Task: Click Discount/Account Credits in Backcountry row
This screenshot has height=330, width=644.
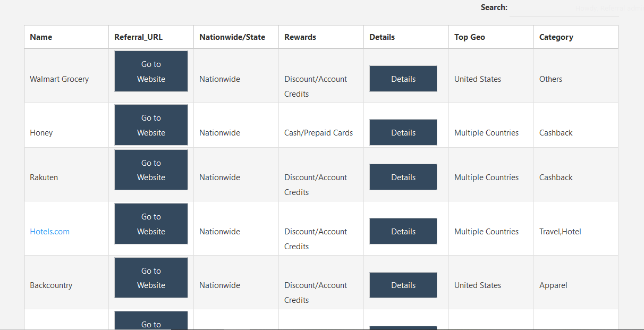Action: [x=316, y=293]
